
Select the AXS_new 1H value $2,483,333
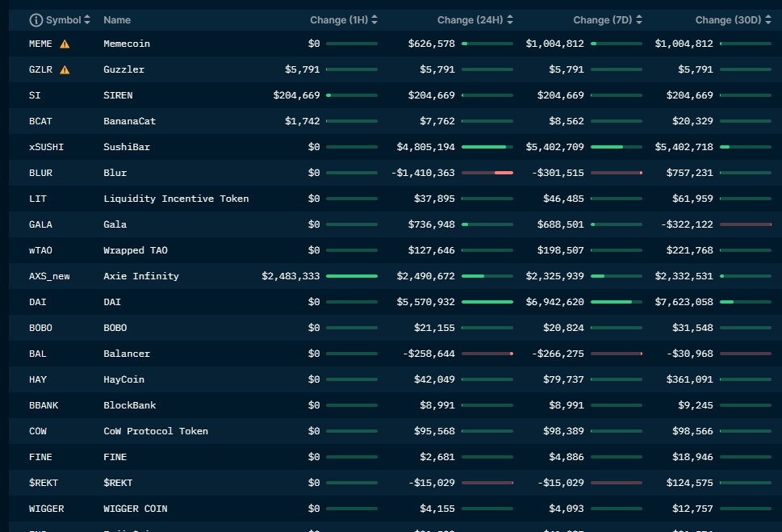pos(291,276)
